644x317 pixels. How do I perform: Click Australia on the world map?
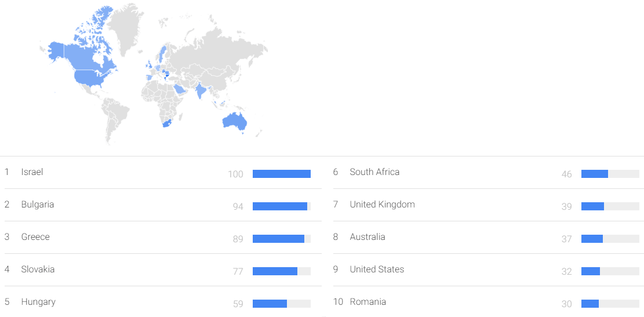pos(235,121)
